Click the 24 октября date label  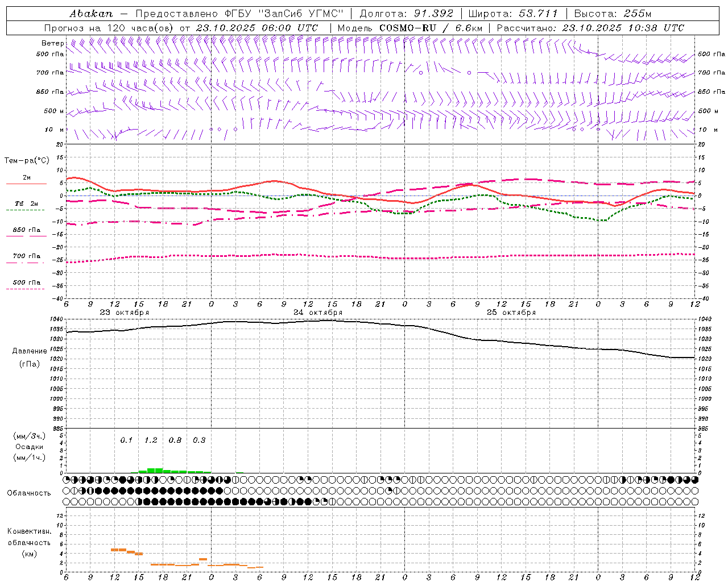click(318, 313)
